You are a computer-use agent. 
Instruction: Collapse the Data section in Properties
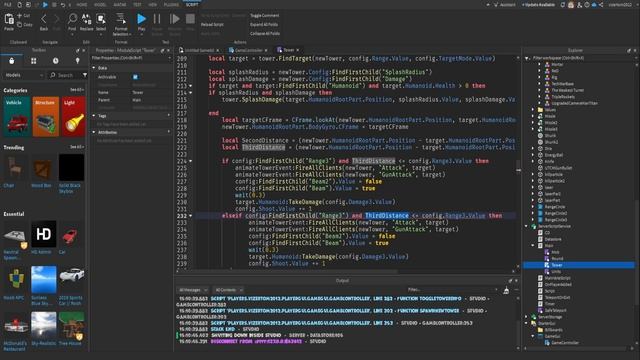click(94, 68)
